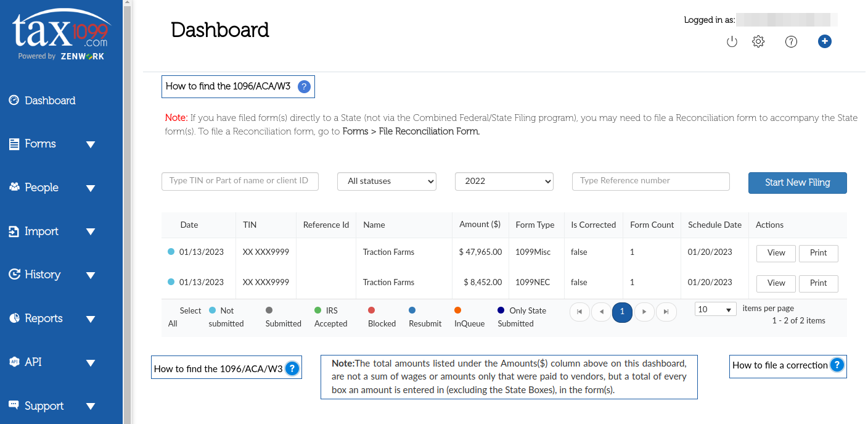Click the help question mark icon in header
The height and width of the screenshot is (424, 868).
click(x=791, y=42)
